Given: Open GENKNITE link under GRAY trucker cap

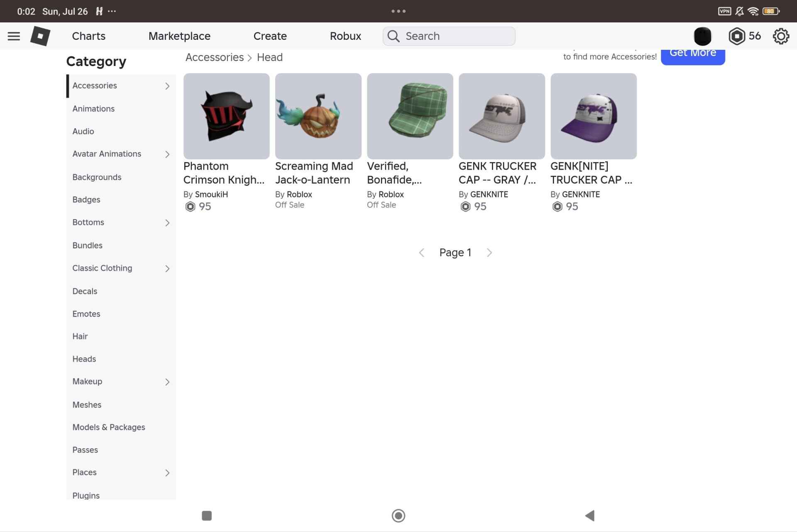Looking at the screenshot, I should point(489,194).
